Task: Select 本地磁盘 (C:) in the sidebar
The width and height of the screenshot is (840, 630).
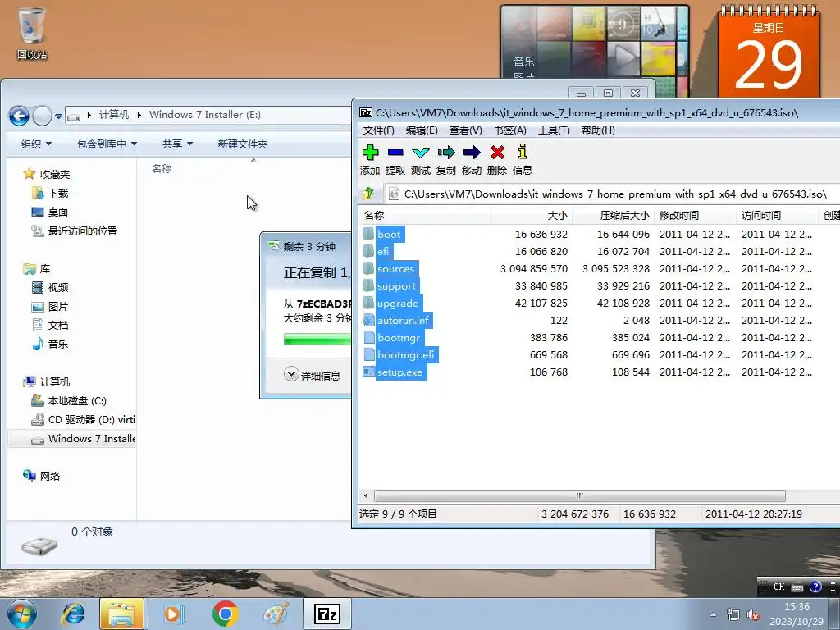Action: [x=77, y=400]
